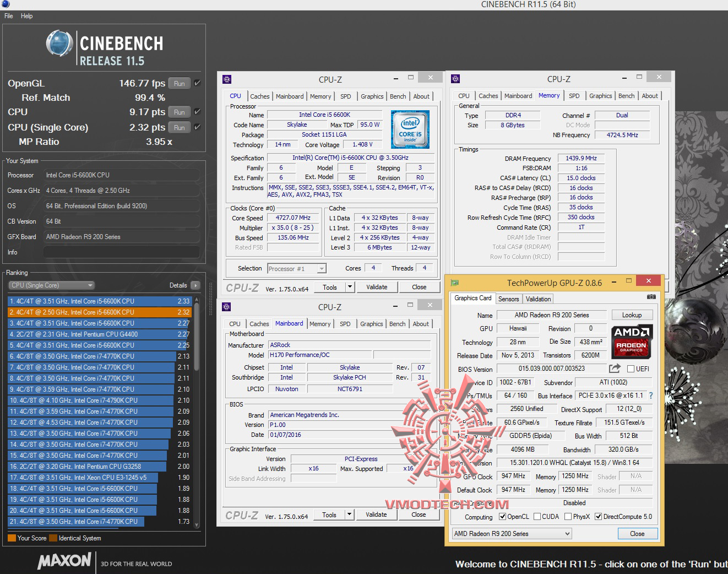728x574 pixels.
Task: Click the camera screenshot icon in GPU-Z
Action: tap(651, 297)
